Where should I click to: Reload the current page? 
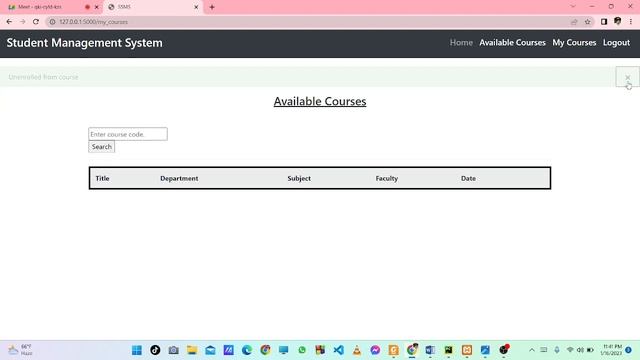pos(36,22)
